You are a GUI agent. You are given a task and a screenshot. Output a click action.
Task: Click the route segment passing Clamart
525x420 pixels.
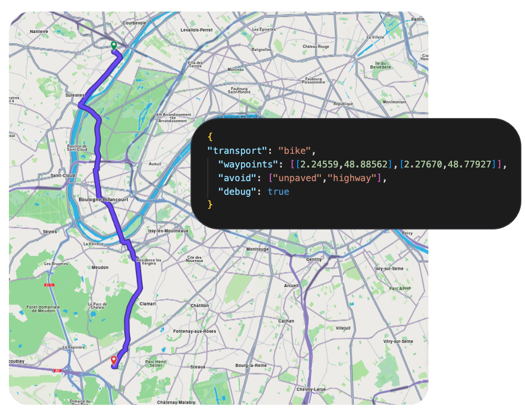tap(130, 304)
